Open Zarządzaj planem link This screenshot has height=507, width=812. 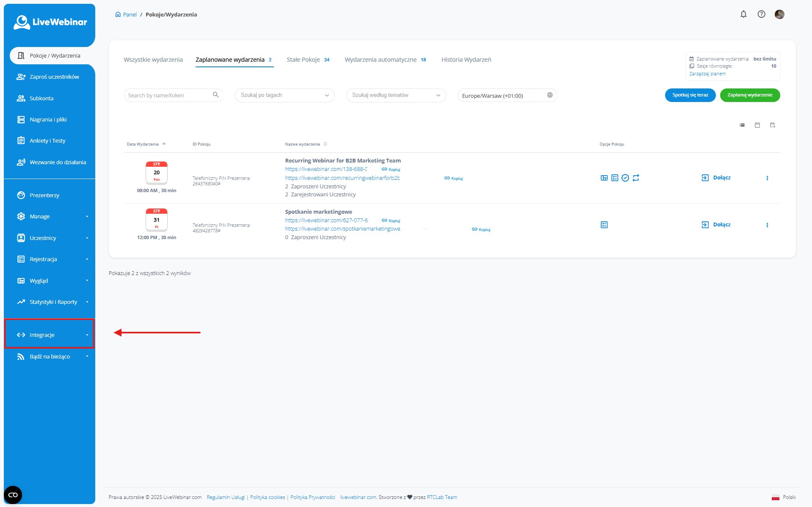pos(707,73)
